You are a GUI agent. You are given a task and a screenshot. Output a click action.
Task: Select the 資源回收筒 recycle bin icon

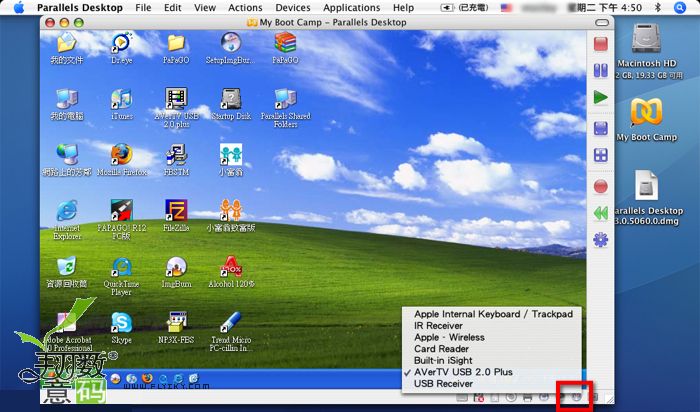click(x=67, y=273)
